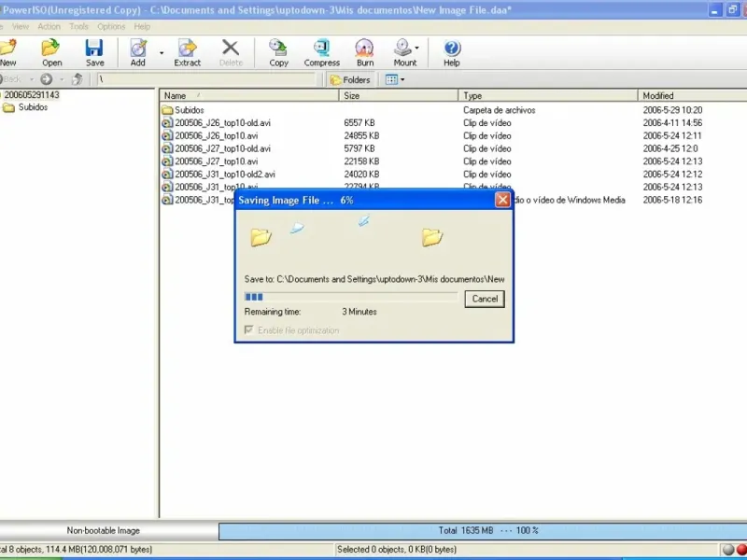Screen dimensions: 747x560
Task: Click the path address input field
Action: click(206, 79)
